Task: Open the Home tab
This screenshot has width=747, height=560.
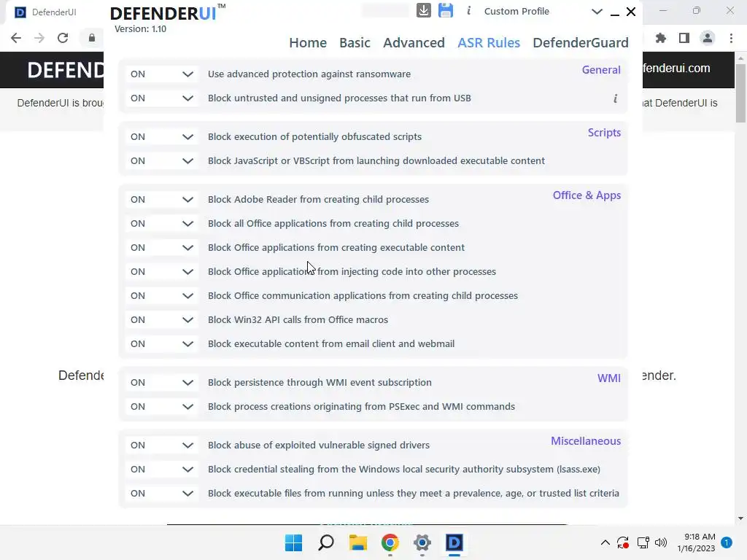Action: [308, 43]
